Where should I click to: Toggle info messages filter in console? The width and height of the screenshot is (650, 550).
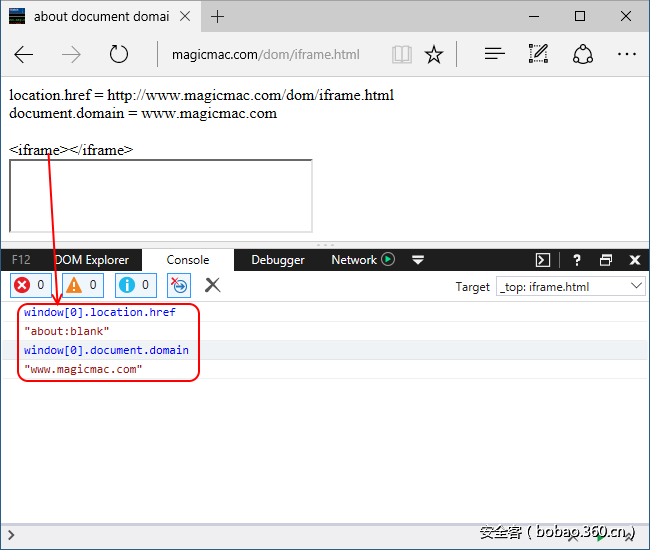pyautogui.click(x=136, y=286)
